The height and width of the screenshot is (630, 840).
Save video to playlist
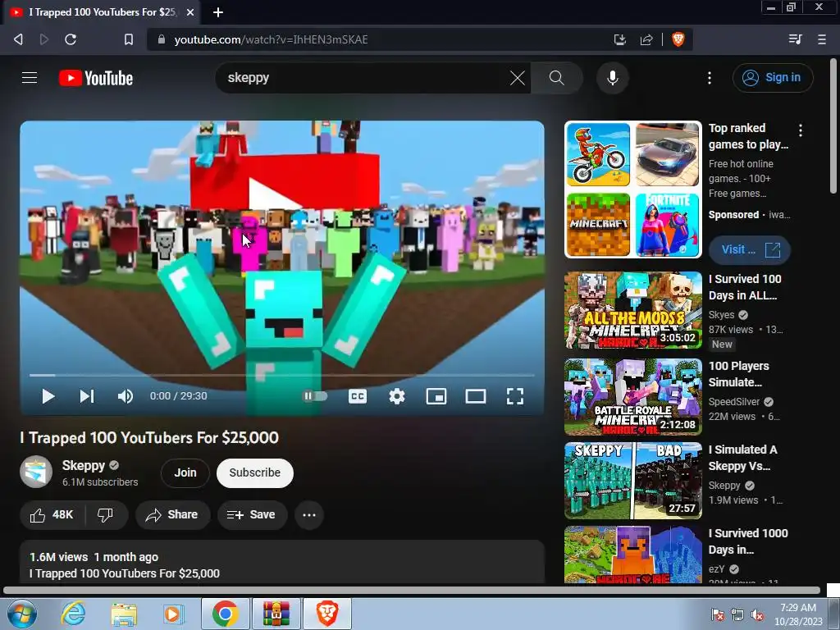click(251, 515)
